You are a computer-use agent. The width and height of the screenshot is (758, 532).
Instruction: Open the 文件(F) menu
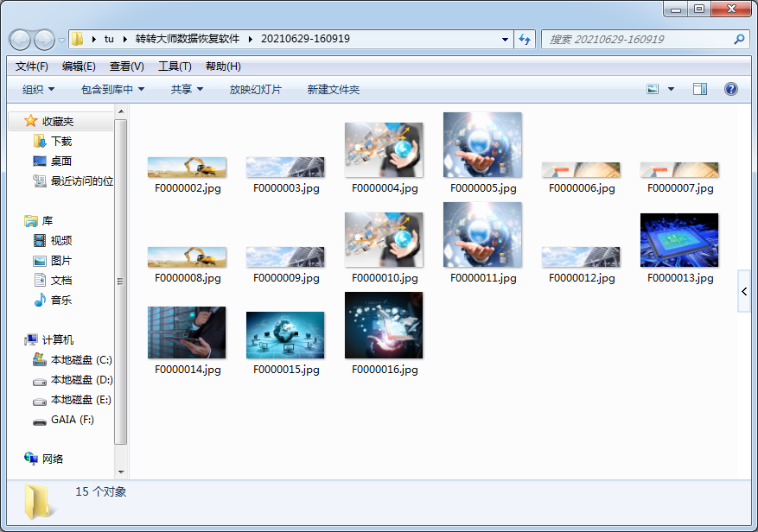pyautogui.click(x=32, y=66)
